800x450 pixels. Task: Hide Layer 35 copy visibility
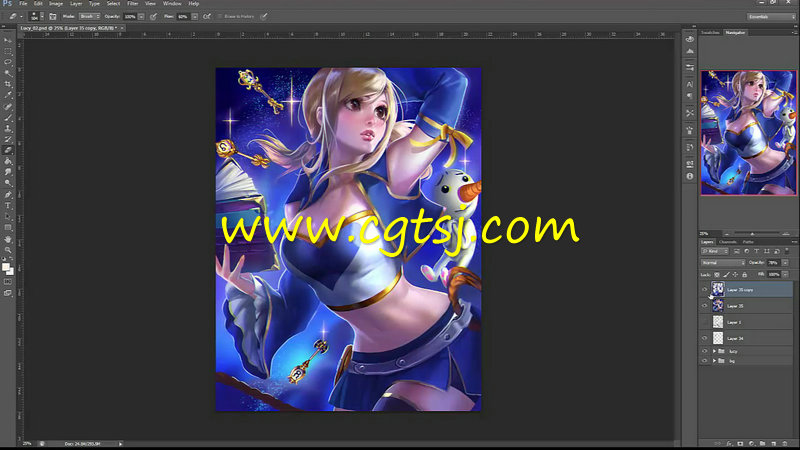coord(705,289)
